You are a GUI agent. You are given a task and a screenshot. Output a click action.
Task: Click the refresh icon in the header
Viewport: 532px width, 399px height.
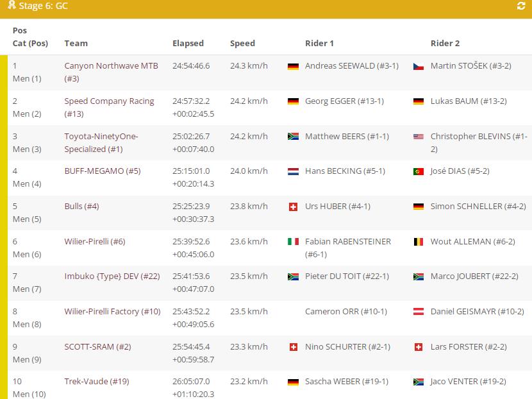pyautogui.click(x=521, y=6)
